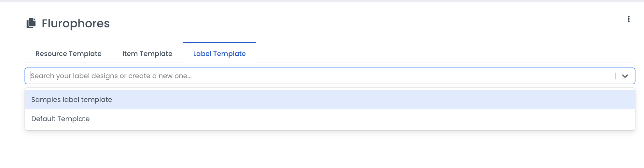Select the highlighted Samples label template entry
The height and width of the screenshot is (168, 644).
(x=72, y=100)
